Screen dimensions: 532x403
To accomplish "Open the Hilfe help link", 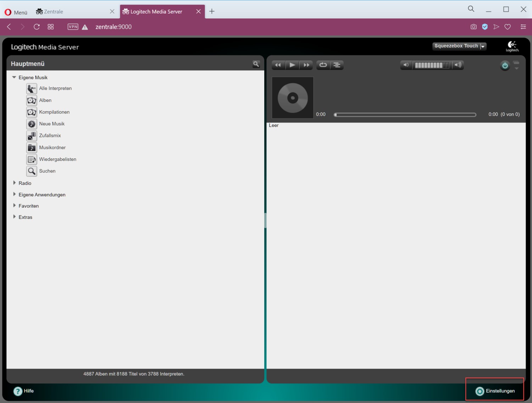I will point(23,391).
